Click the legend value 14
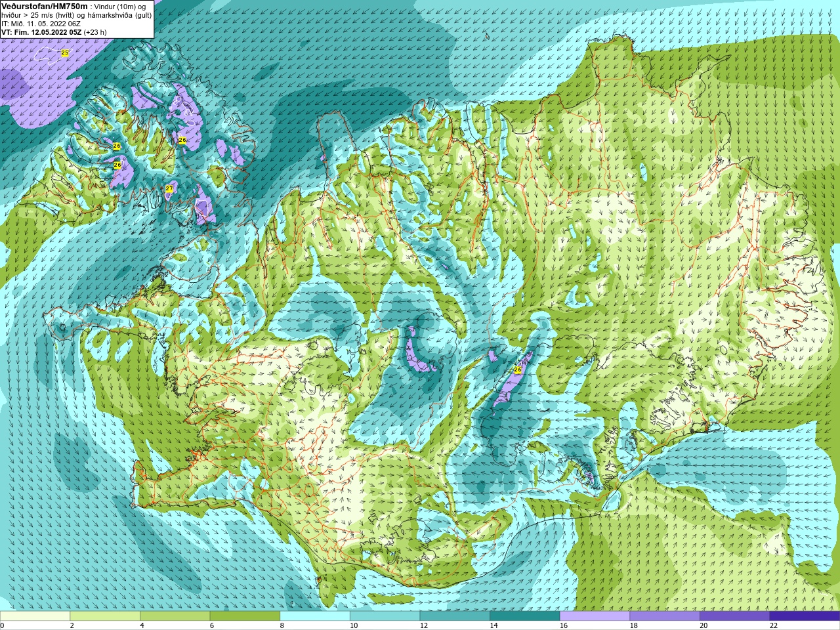 494,625
